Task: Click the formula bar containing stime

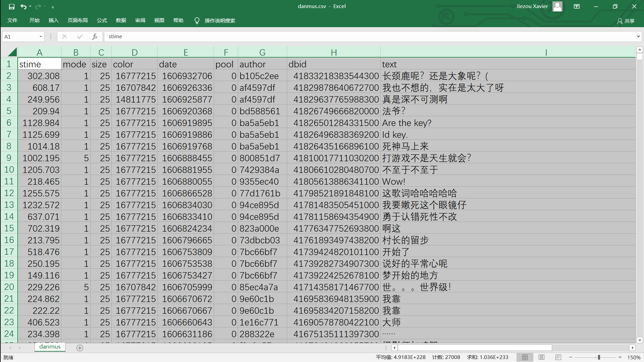Action: (369, 37)
